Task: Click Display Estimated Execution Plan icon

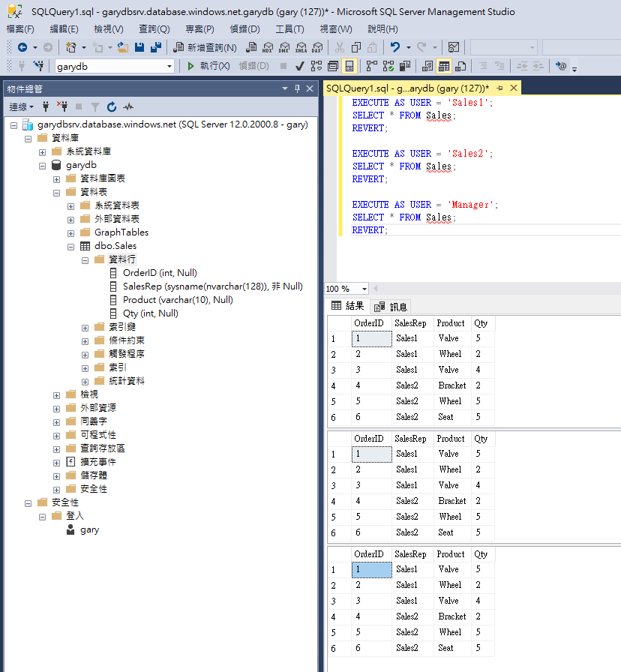Action: pos(316,66)
